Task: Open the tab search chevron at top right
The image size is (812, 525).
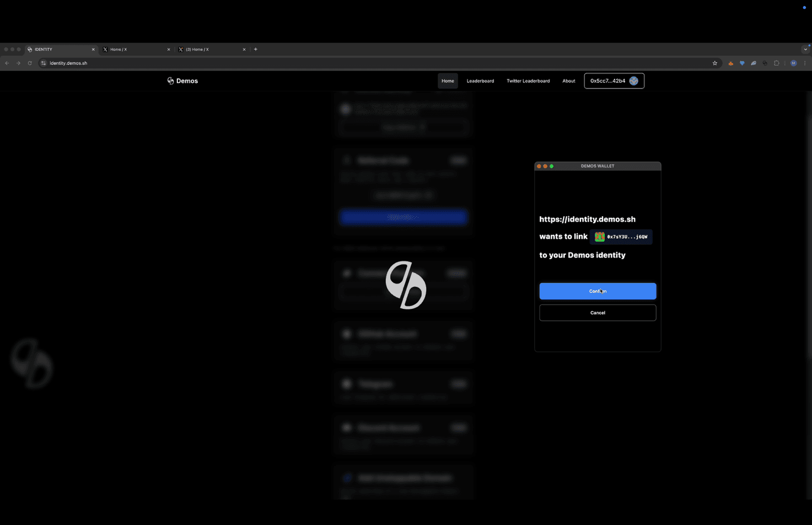Action: (x=805, y=49)
